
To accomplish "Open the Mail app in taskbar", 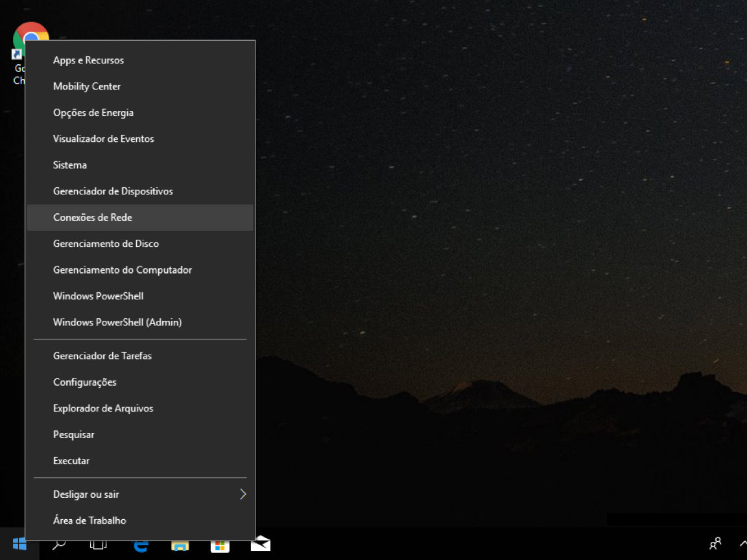I will 261,544.
